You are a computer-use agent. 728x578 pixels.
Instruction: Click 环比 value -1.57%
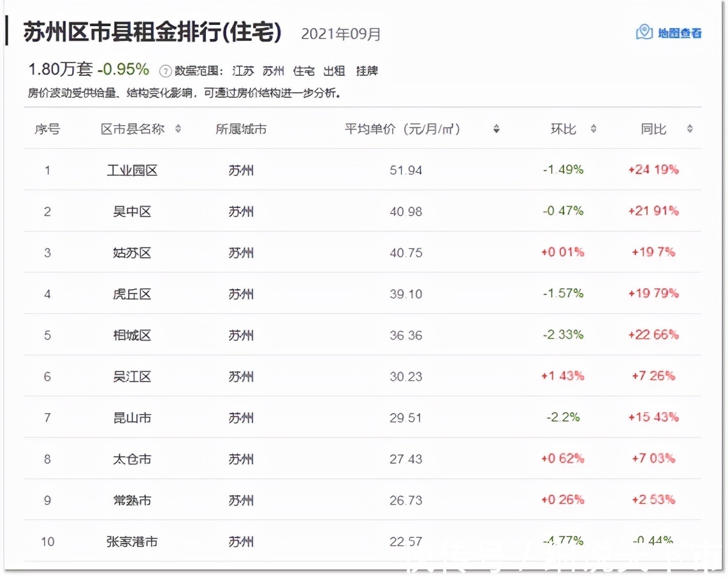coord(563,293)
